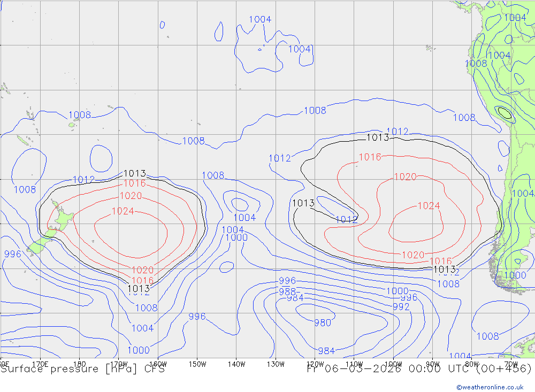The image size is (535, 392).
Task: Click the 996 label directly above the 988
Action: click(x=287, y=281)
